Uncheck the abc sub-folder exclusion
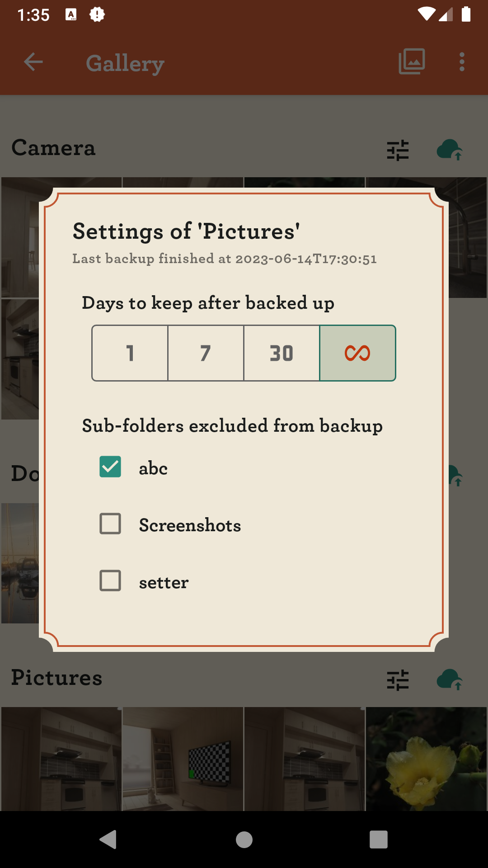This screenshot has height=868, width=488. tap(110, 467)
